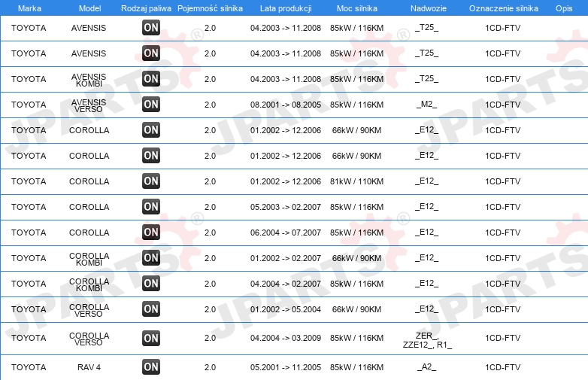Click the ON icon in the Corolla 06.2004 -> 07.2007 row
The height and width of the screenshot is (380, 588).
coord(151,233)
